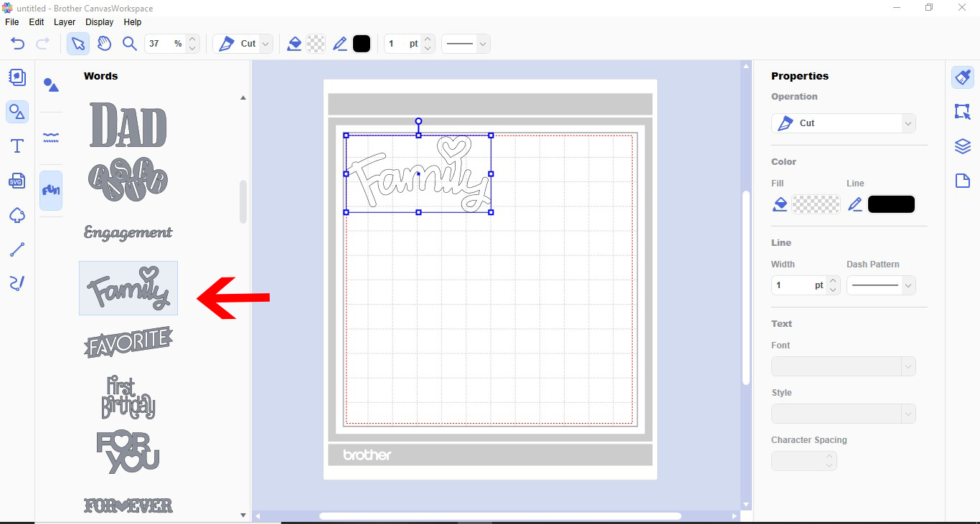Expand the Operation Cut dropdown in Properties
Screen dimensions: 980x524
click(844, 123)
